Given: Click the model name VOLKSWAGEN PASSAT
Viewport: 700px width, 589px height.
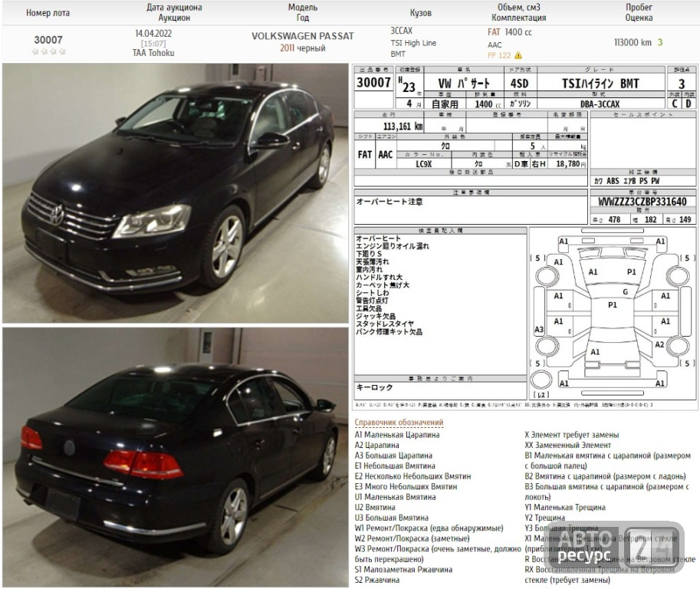Looking at the screenshot, I should click(303, 36).
